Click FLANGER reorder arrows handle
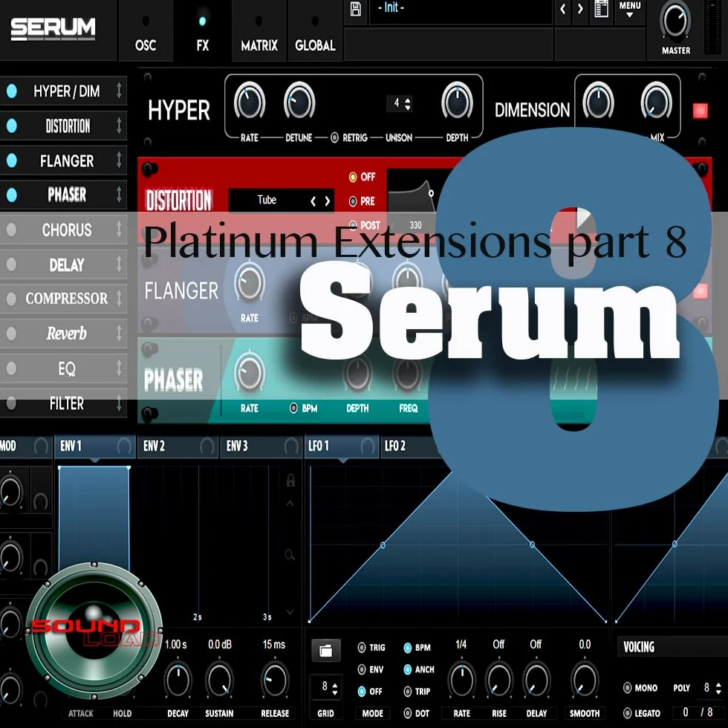728x728 pixels. point(119,160)
